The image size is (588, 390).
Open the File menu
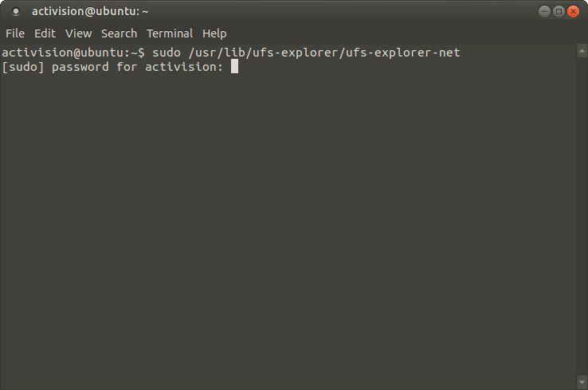(x=15, y=33)
